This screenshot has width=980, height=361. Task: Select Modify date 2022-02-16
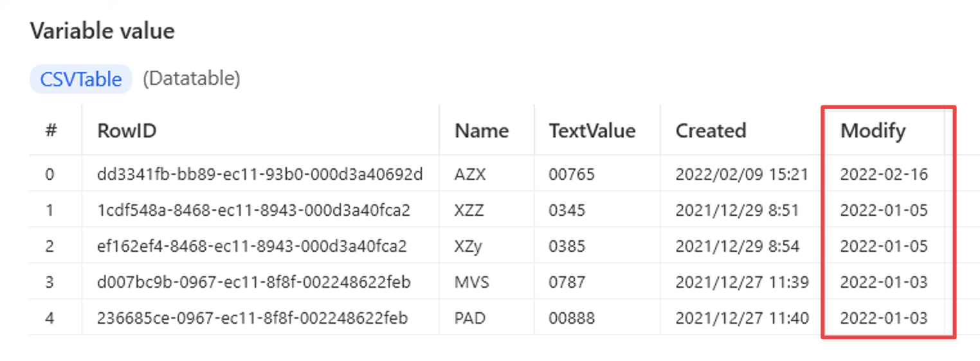tap(884, 173)
